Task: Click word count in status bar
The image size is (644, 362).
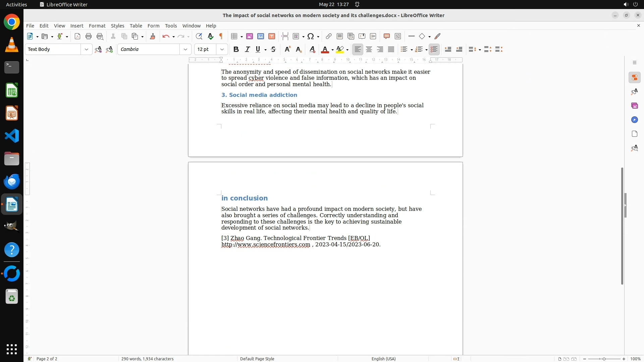Action: click(x=147, y=359)
